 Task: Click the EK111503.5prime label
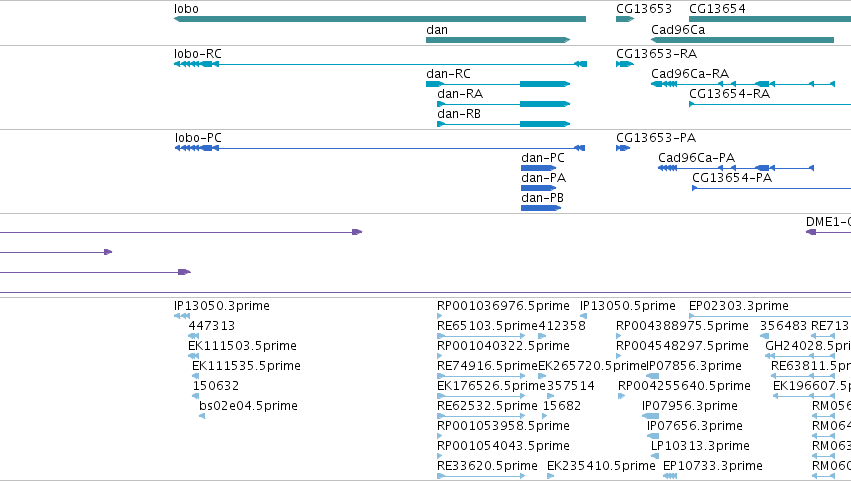242,346
